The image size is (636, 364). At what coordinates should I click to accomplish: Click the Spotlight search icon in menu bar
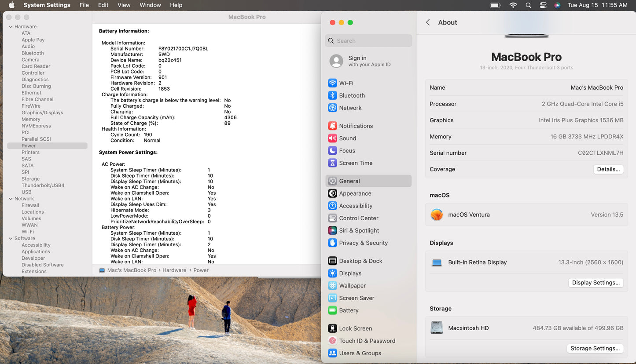pos(528,5)
